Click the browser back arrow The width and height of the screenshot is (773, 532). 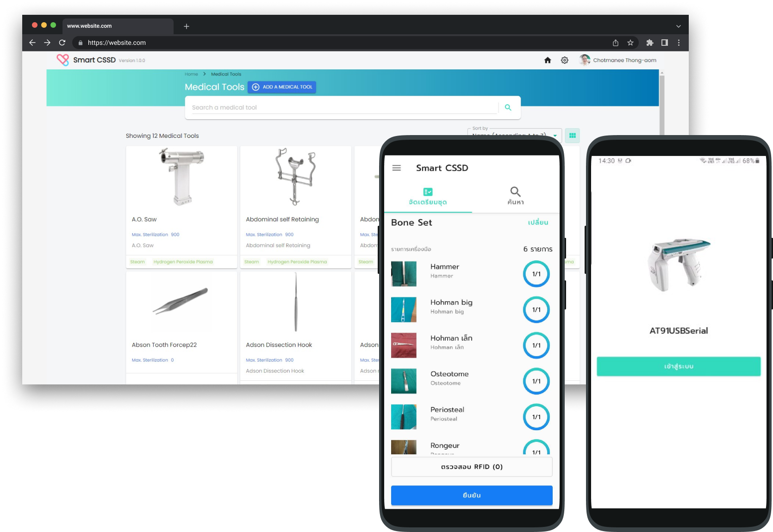(x=32, y=43)
